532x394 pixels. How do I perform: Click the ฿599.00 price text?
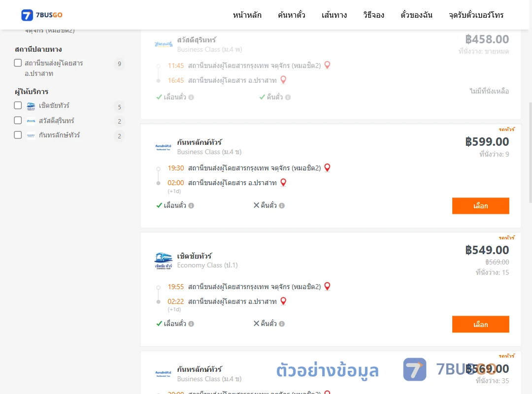[487, 141]
